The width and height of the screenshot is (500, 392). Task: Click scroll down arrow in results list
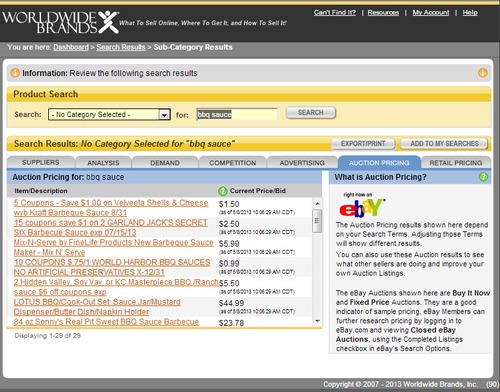(317, 321)
